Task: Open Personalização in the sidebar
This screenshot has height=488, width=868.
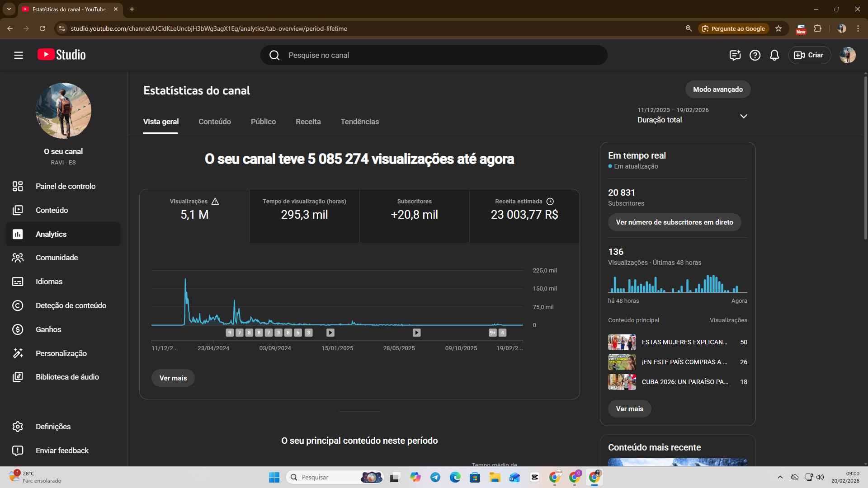Action: point(61,353)
